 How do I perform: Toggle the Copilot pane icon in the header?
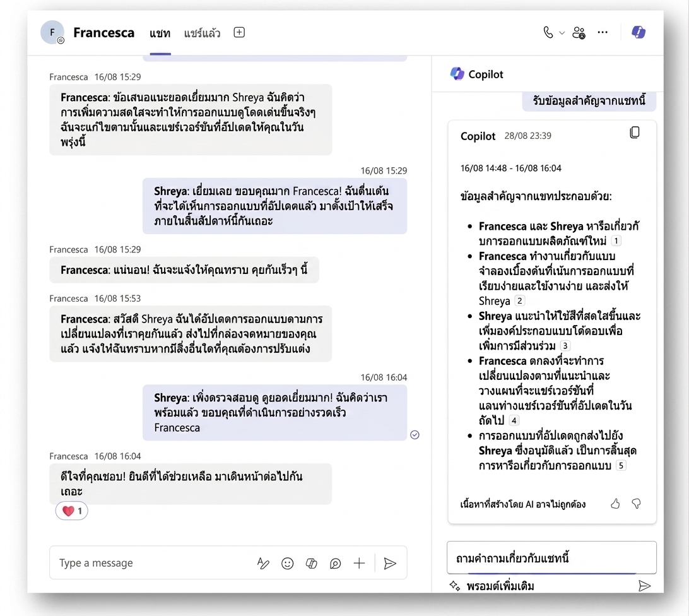pyautogui.click(x=638, y=32)
